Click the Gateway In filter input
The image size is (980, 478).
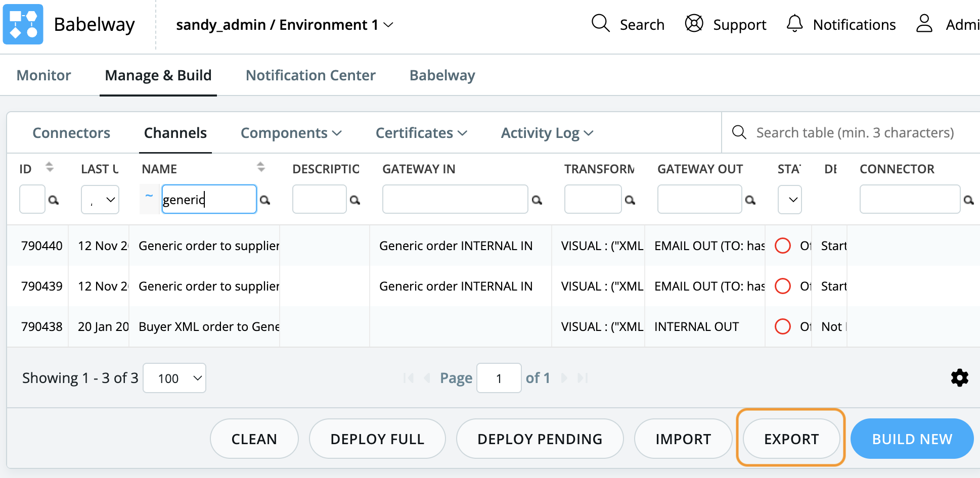(x=455, y=199)
